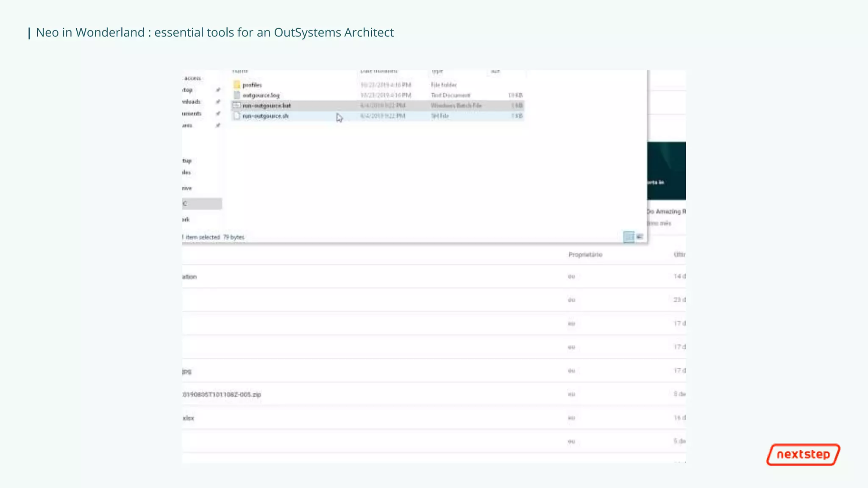
Task: Click the outgource.log file icon
Action: click(x=237, y=95)
